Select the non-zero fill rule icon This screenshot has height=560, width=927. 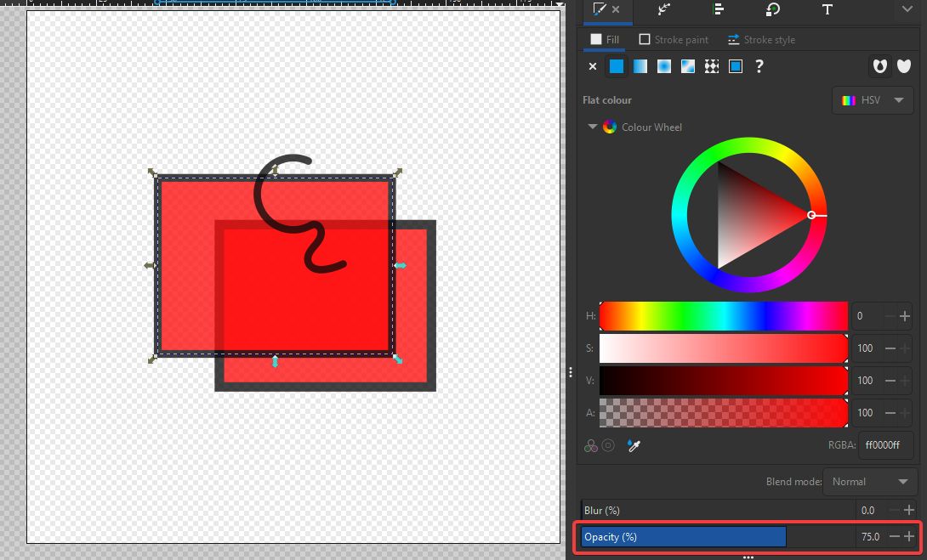904,66
